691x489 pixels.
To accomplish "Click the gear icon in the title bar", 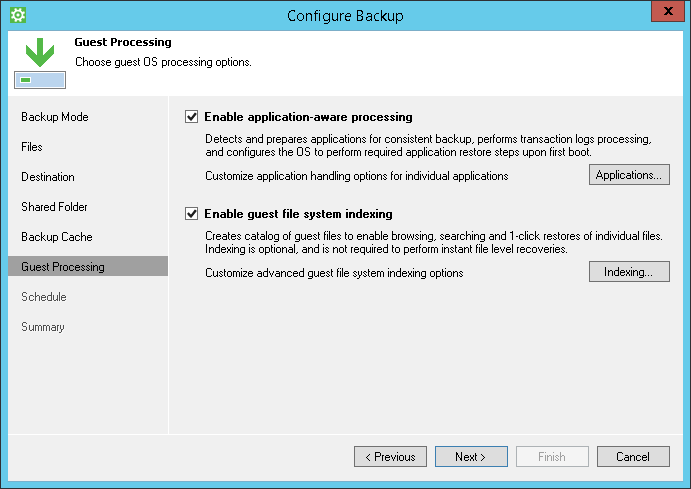I will click(17, 15).
